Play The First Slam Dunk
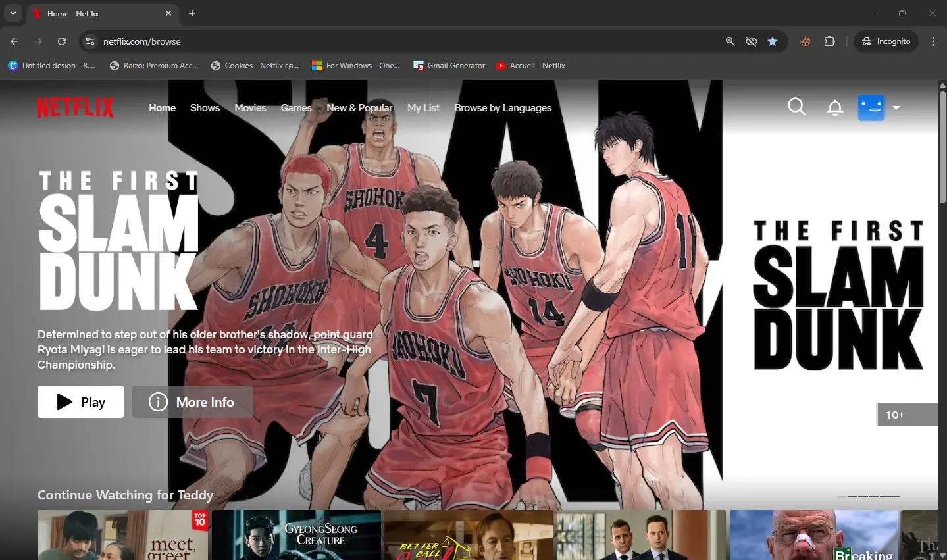The width and height of the screenshot is (947, 560). (81, 401)
